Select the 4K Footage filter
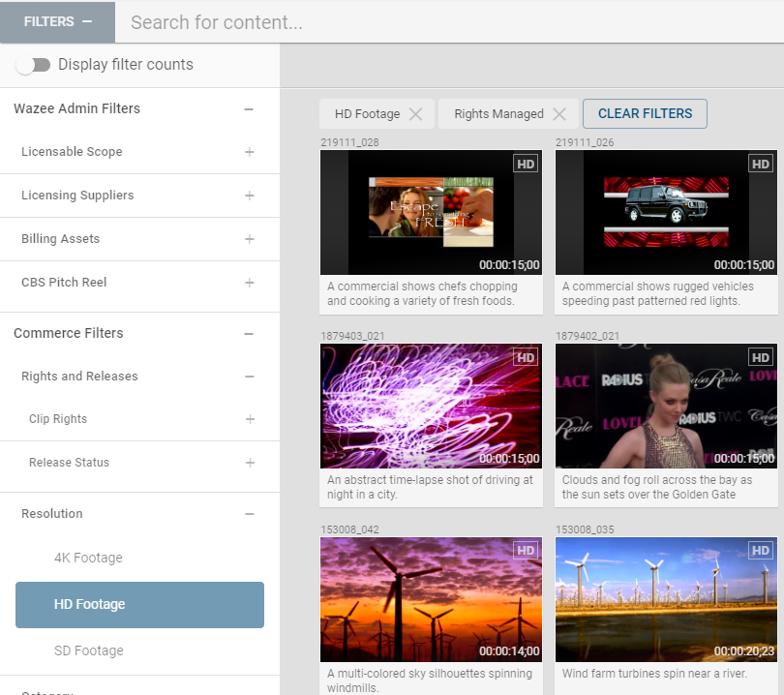The width and height of the screenshot is (784, 695). pos(88,558)
